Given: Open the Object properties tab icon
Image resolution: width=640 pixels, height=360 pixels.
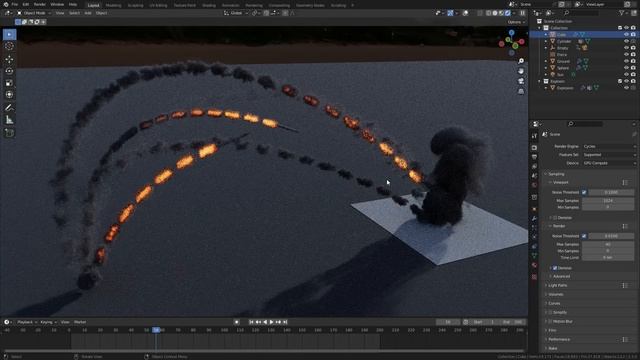Looking at the screenshot, I should coord(534,209).
